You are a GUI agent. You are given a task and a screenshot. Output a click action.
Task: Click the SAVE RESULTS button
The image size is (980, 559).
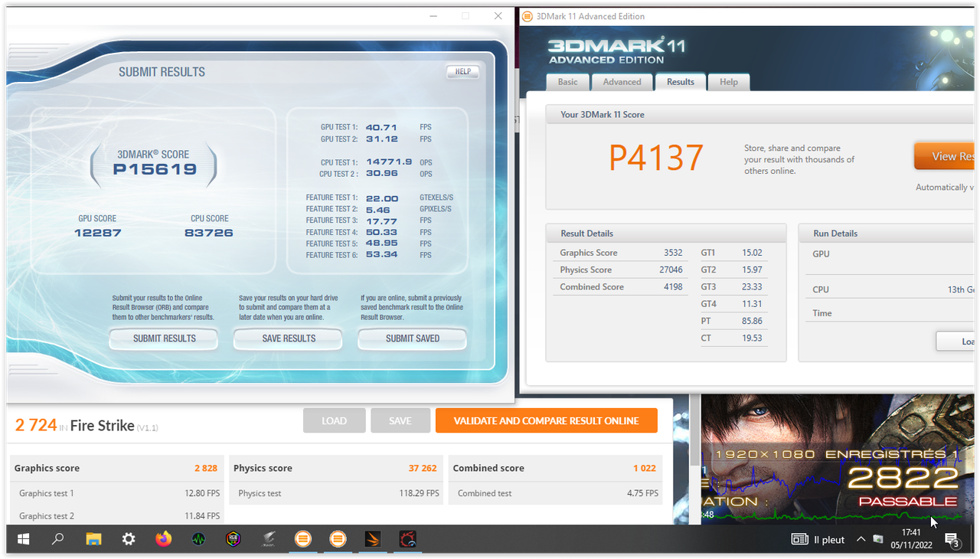288,338
